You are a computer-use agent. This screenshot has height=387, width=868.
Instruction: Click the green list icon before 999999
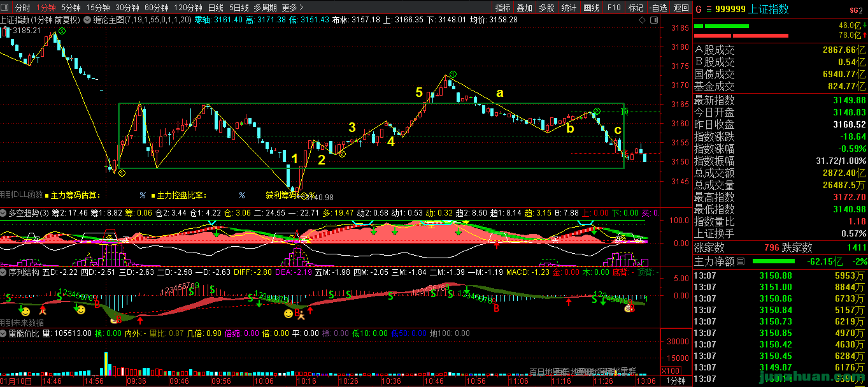tap(708, 9)
